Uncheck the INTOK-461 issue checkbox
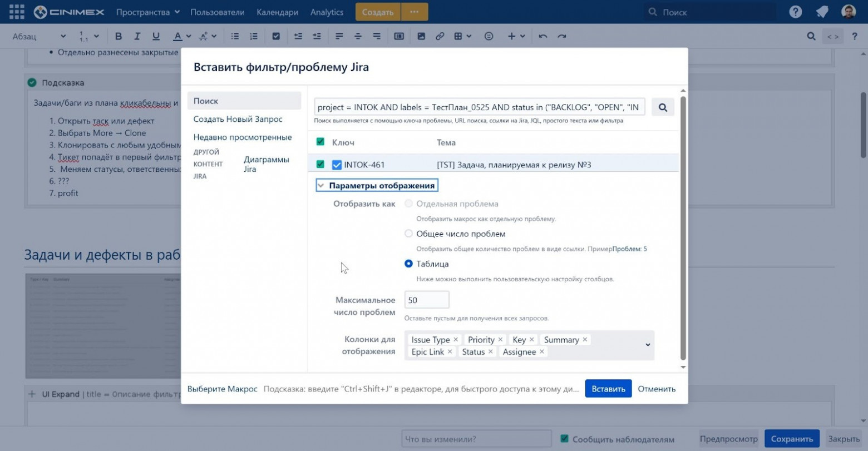This screenshot has width=868, height=451. pyautogui.click(x=336, y=165)
